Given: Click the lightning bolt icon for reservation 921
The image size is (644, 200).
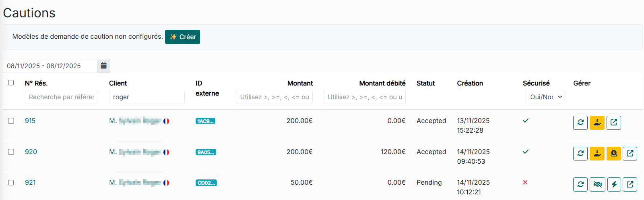Looking at the screenshot, I should [x=614, y=185].
